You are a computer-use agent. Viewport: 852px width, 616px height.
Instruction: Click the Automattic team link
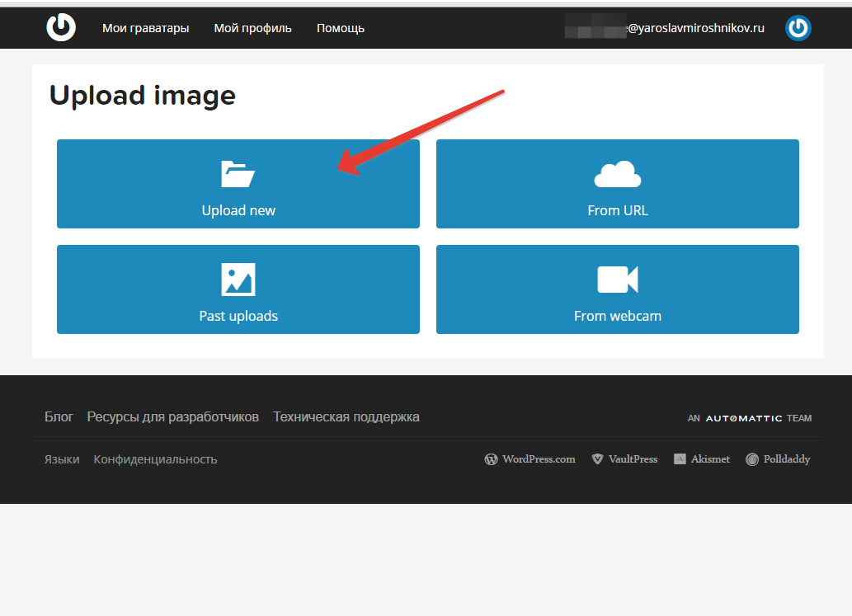pyautogui.click(x=750, y=418)
